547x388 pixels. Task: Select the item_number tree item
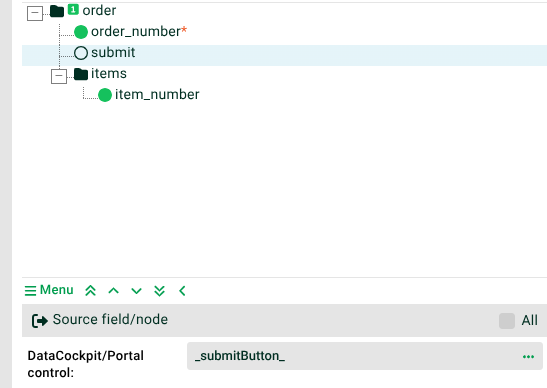[x=157, y=95]
